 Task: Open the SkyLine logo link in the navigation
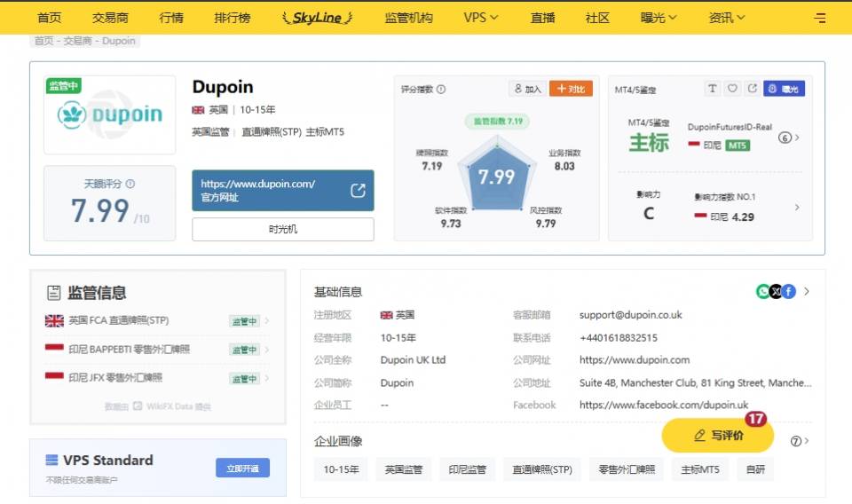[x=318, y=18]
